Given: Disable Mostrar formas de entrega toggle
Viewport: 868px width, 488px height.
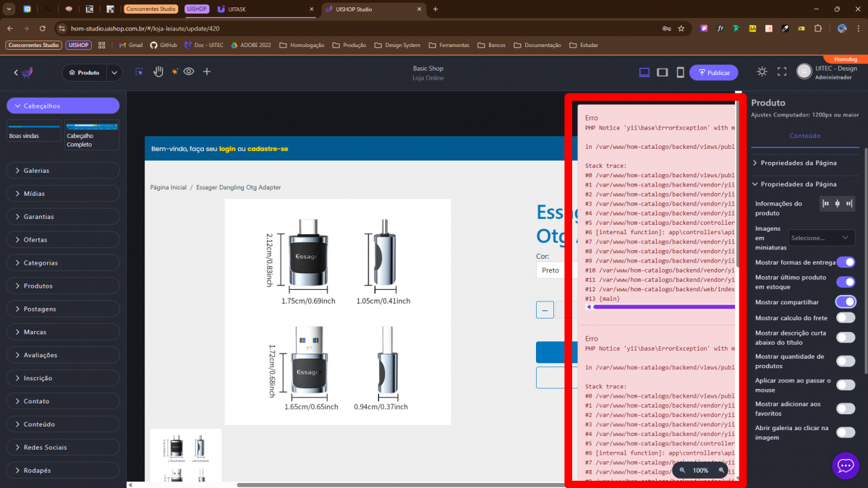Looking at the screenshot, I should point(845,262).
